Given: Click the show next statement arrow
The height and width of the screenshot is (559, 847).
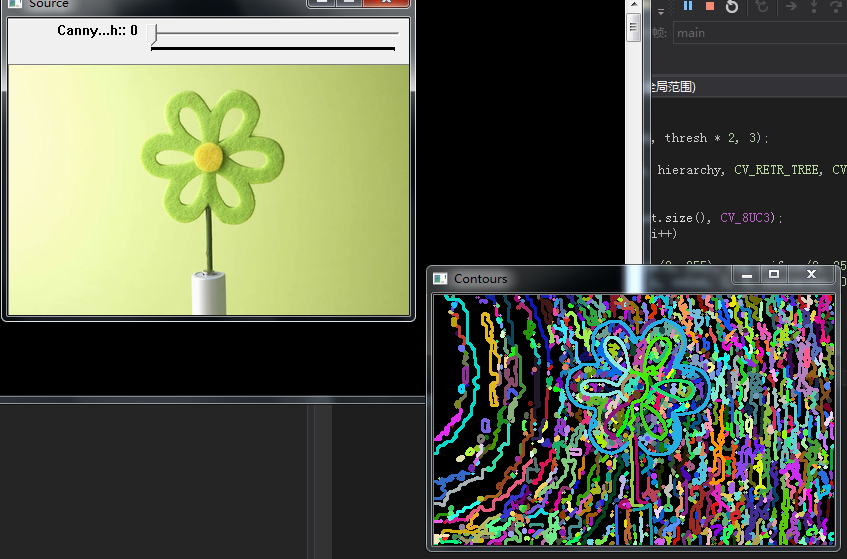Looking at the screenshot, I should pos(791,6).
